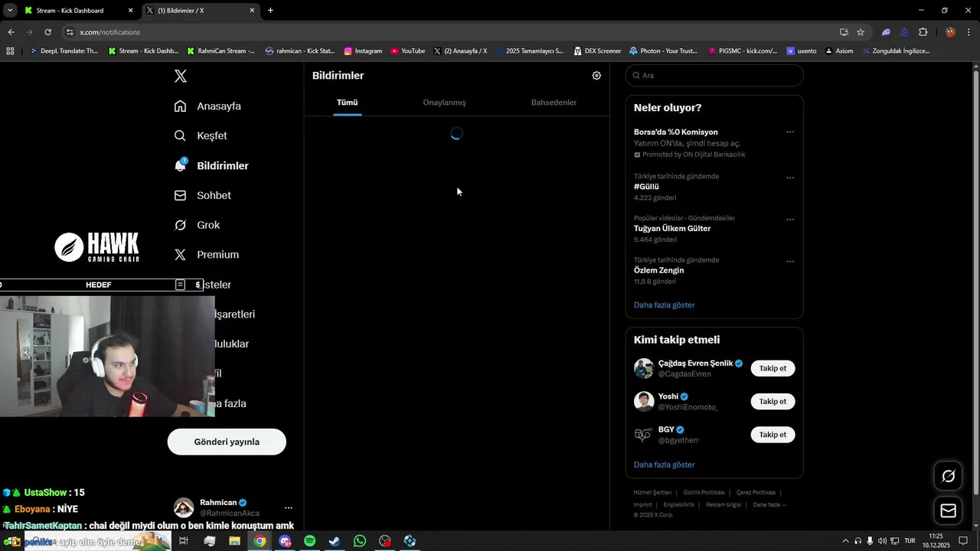Viewport: 980px width, 551px height.
Task: Click the Sohbet envelope icon
Action: [181, 195]
